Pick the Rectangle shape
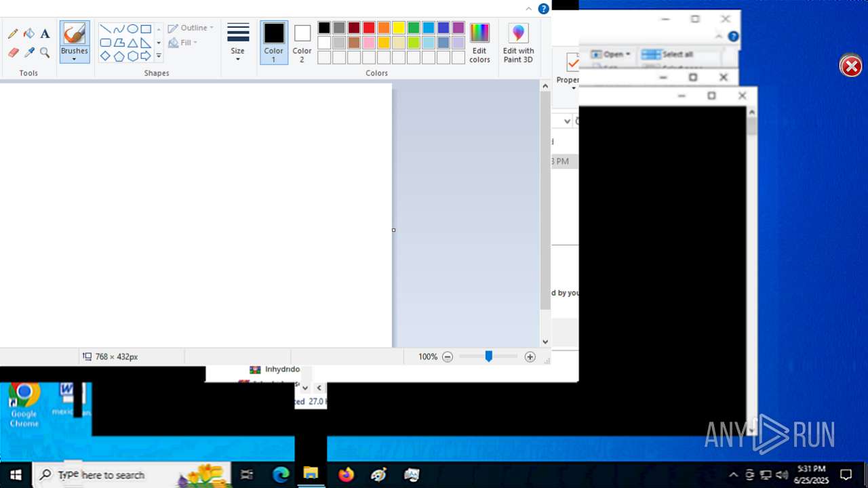This screenshot has width=868, height=488. click(146, 29)
